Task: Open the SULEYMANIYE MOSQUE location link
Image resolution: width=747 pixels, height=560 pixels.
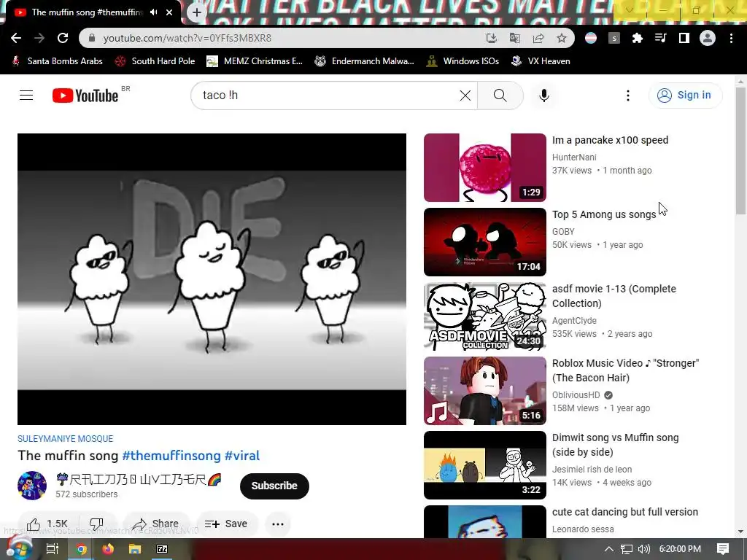Action: [x=65, y=438]
